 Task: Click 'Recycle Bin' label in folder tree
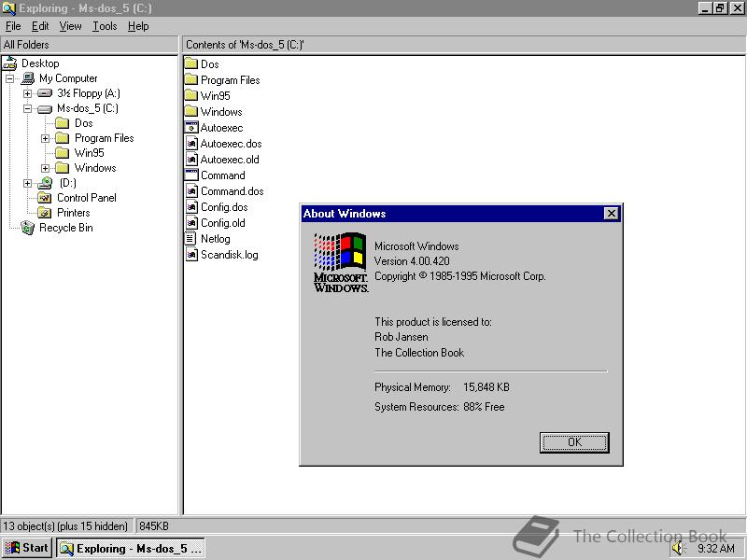pos(65,228)
